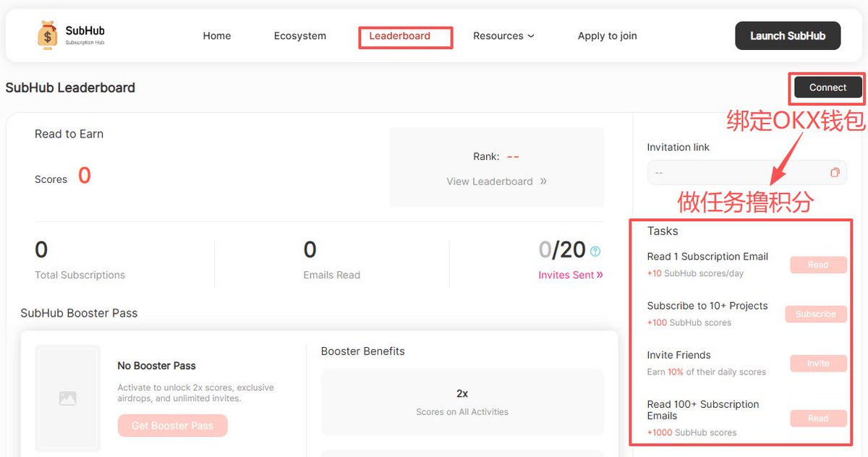
Task: Open the invites help question mark
Action: click(x=595, y=252)
